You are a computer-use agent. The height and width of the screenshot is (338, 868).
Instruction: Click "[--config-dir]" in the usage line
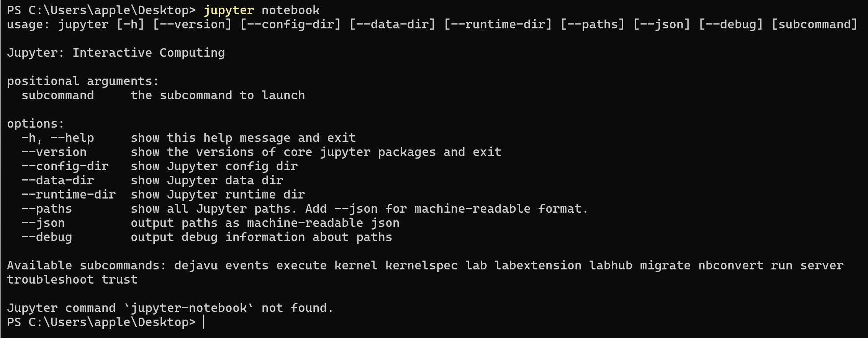(290, 25)
